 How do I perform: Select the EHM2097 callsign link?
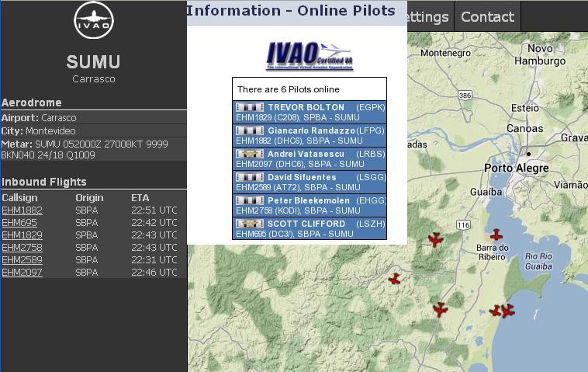(22, 273)
